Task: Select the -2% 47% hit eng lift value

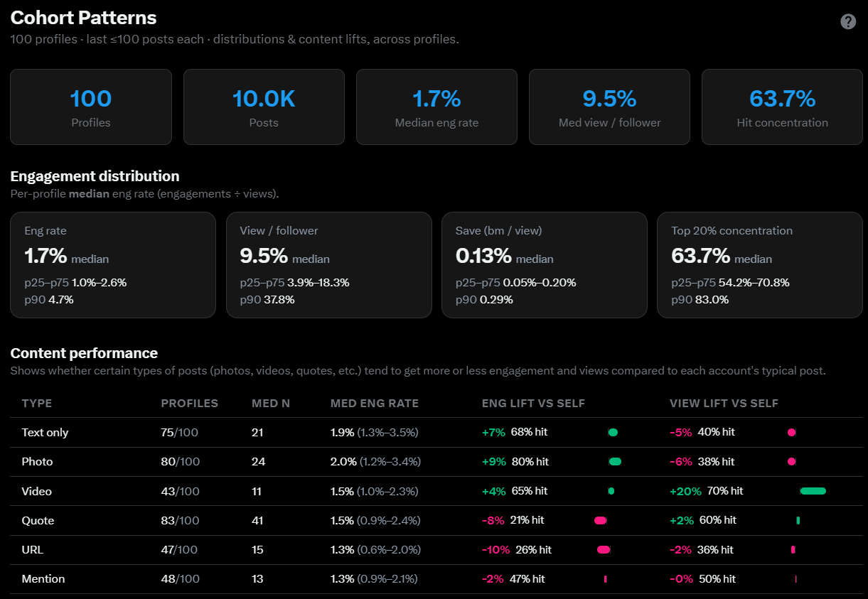Action: click(x=513, y=578)
